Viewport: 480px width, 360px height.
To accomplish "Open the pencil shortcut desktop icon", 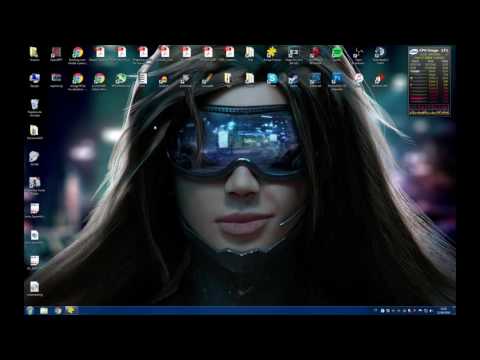I will [207, 80].
